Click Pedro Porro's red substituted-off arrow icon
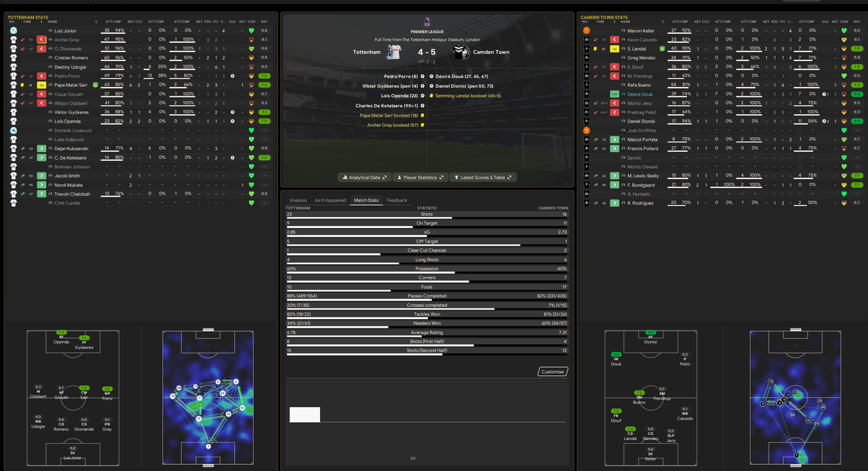Screen dimensions: 868x471 coord(41,76)
